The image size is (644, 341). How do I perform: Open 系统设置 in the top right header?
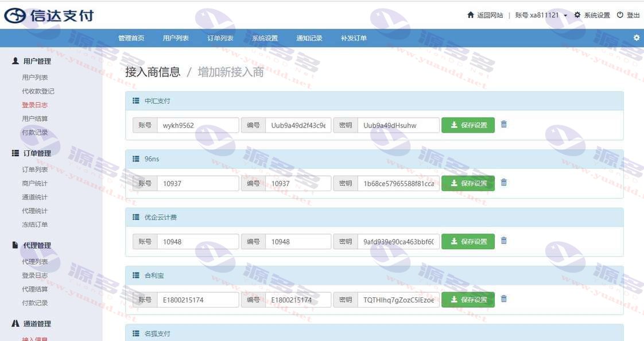592,15
